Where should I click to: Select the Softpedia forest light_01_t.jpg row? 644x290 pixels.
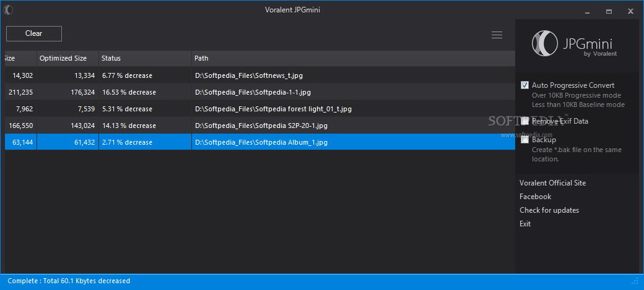(273, 109)
